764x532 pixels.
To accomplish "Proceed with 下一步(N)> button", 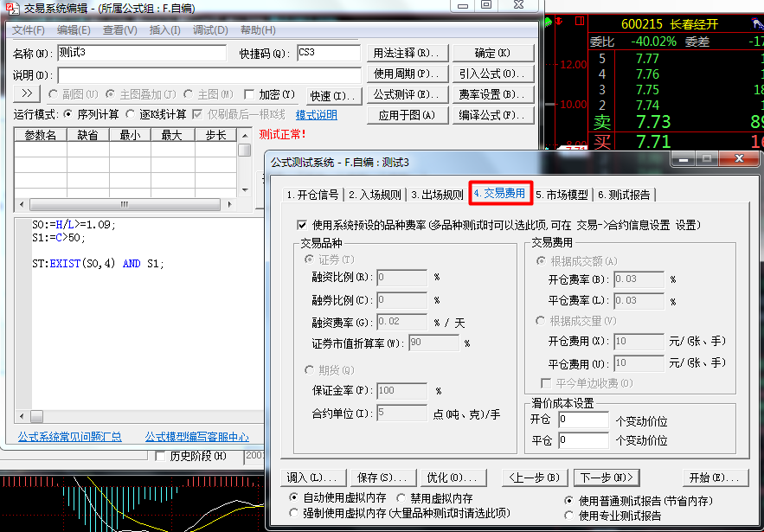I will click(607, 478).
